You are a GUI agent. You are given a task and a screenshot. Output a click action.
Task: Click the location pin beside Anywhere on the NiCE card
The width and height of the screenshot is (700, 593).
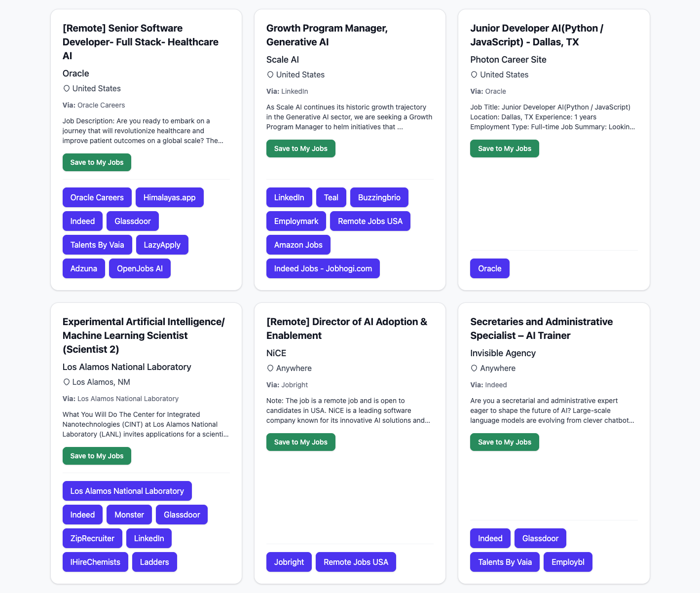tap(270, 368)
